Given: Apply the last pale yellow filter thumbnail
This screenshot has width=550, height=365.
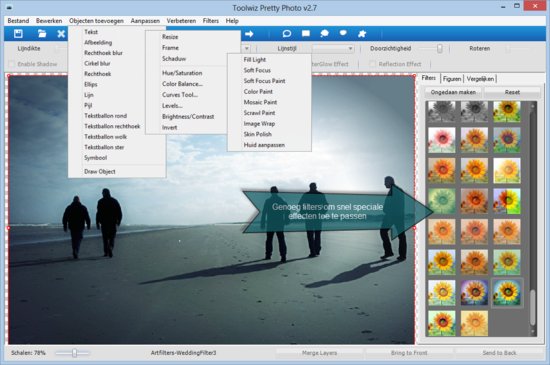Looking at the screenshot, I should 474,323.
